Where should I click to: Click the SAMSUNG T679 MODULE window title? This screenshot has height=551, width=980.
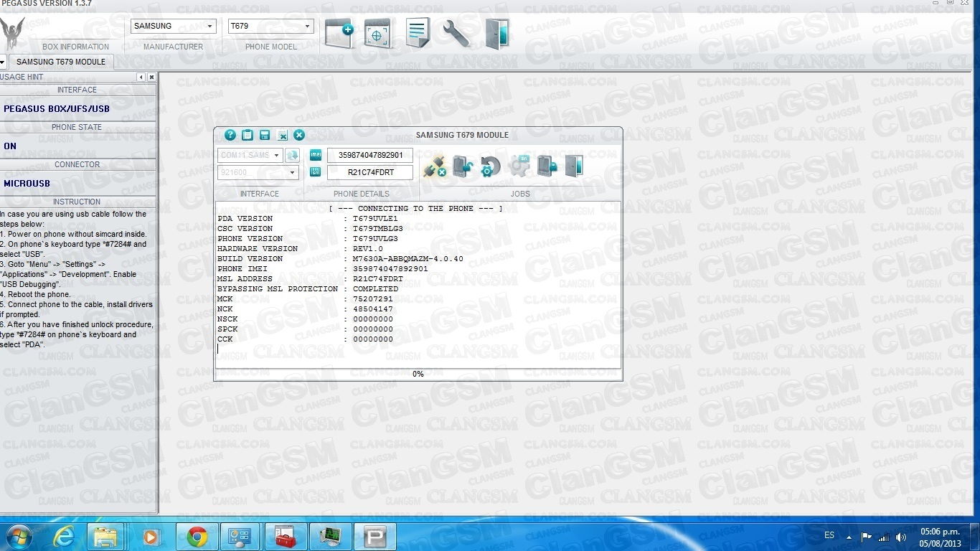pos(462,135)
